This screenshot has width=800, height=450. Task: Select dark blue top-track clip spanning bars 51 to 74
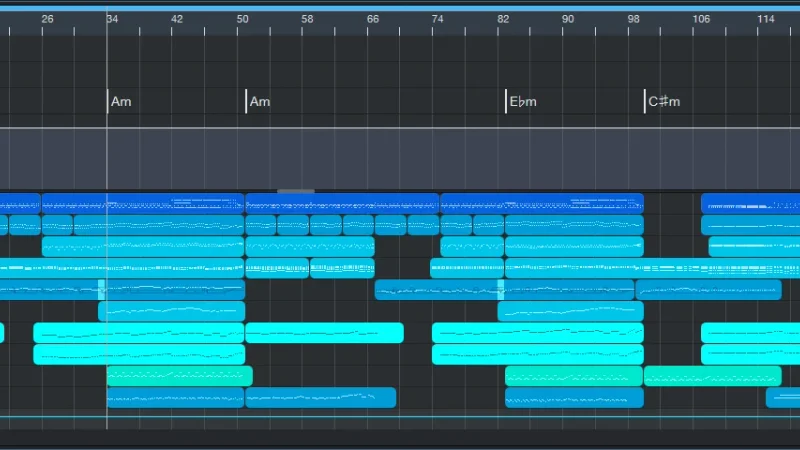pos(342,203)
